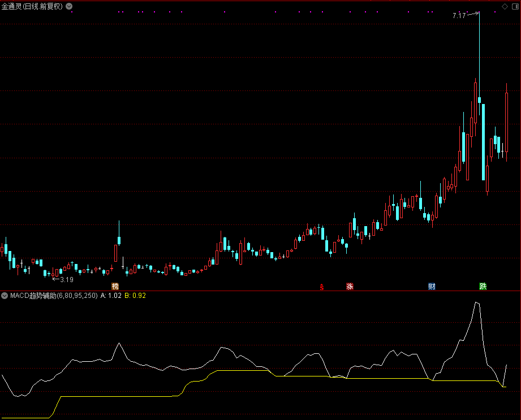Click the MACD趋势辅助(6,80,95,250) indicator name
Screen dimensions: 521x420
[x=54, y=295]
